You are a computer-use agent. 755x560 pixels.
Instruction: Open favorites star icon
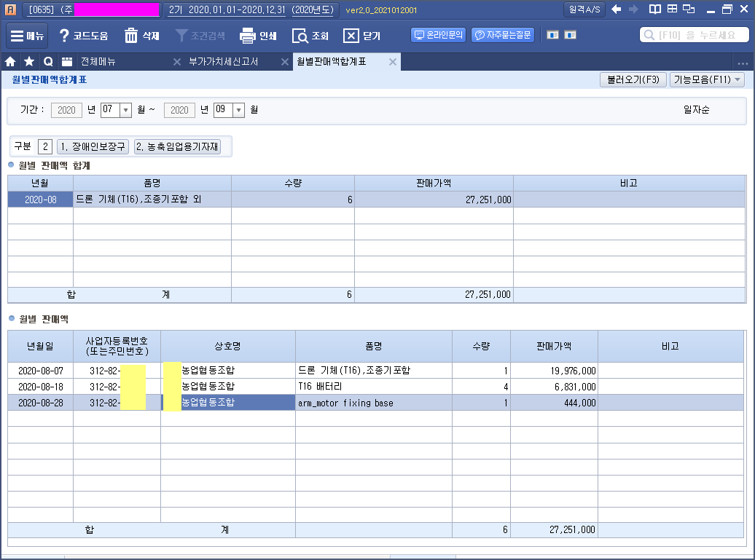[29, 62]
